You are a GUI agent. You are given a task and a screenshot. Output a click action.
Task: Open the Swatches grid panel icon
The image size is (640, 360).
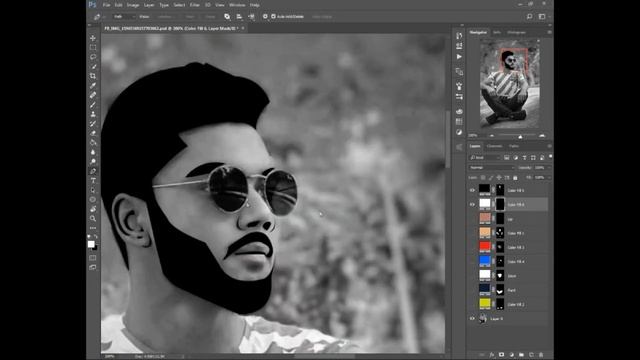[459, 122]
